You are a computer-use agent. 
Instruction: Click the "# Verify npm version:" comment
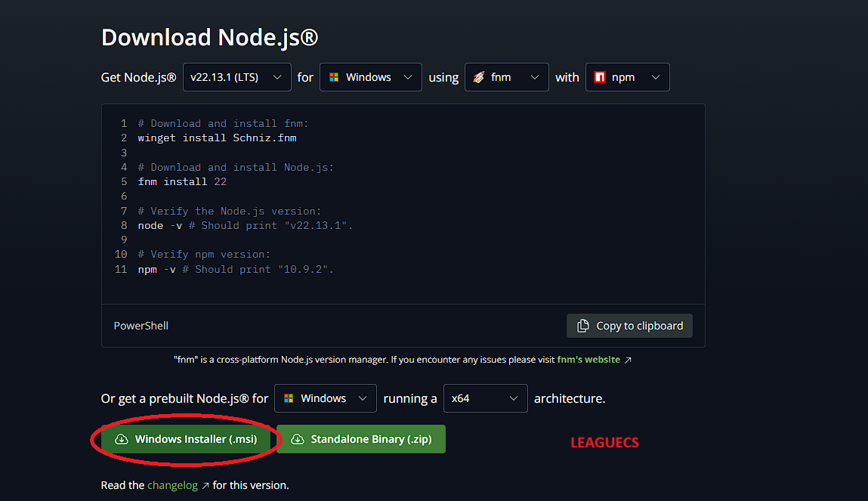[204, 254]
